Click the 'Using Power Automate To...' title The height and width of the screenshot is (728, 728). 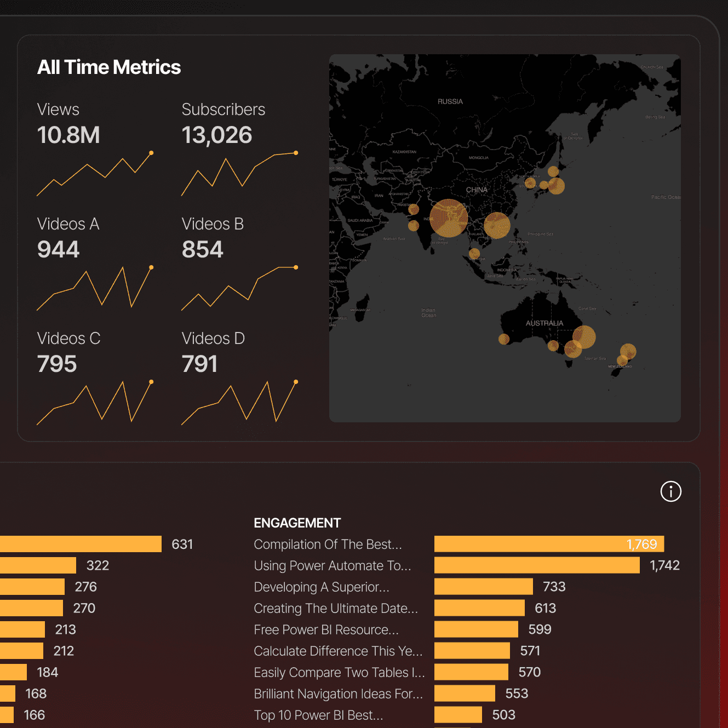coord(332,565)
